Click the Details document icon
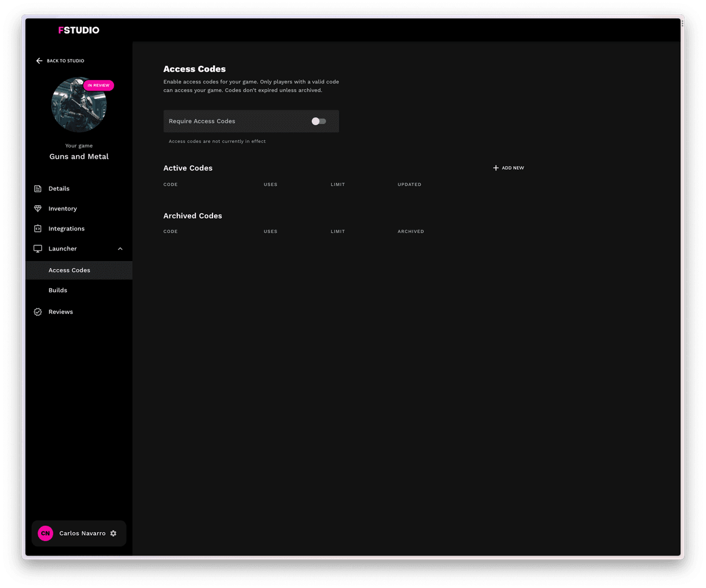The width and height of the screenshot is (706, 588). [x=38, y=189]
